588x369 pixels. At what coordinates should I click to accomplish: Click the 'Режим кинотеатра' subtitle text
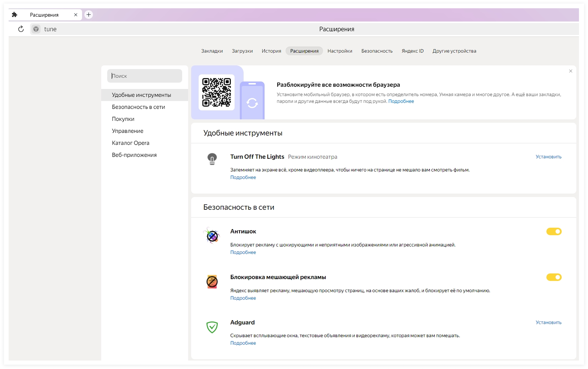pos(312,157)
